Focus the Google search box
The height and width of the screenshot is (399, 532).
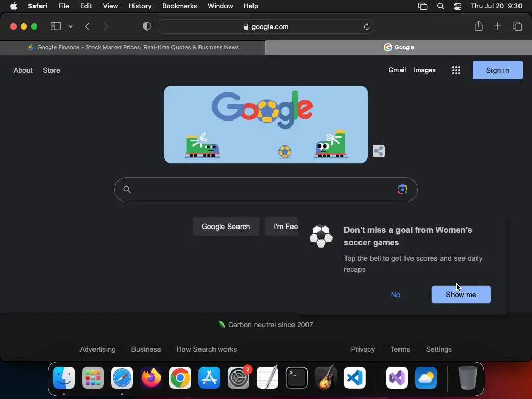265,190
